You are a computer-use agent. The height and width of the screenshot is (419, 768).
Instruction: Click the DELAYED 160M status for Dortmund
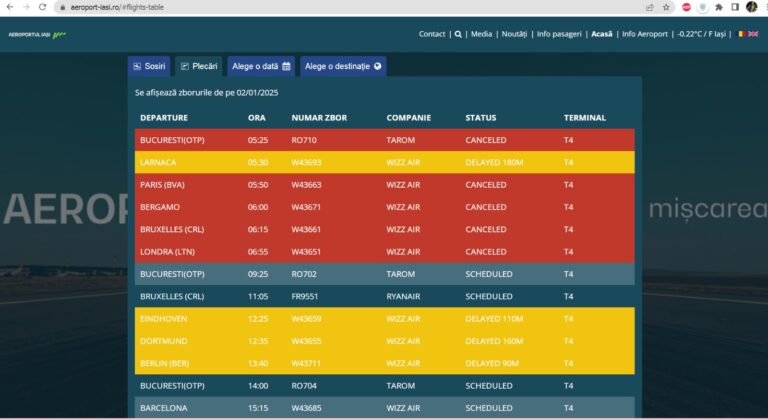pos(494,341)
